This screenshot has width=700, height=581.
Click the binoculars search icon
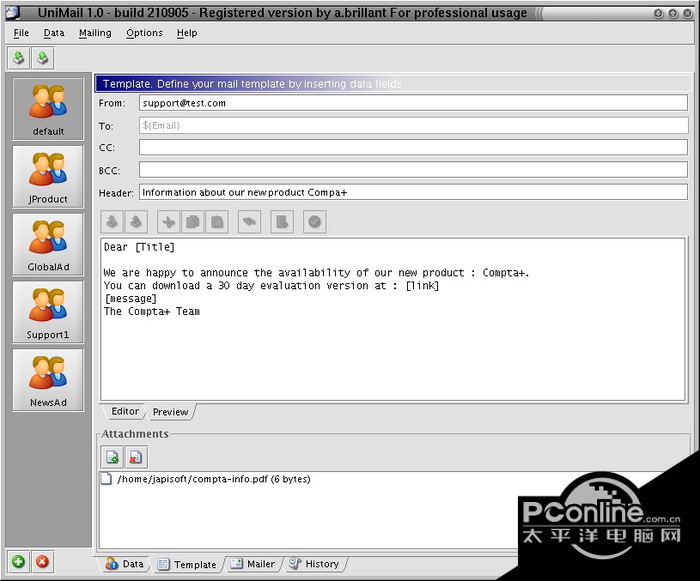[250, 222]
